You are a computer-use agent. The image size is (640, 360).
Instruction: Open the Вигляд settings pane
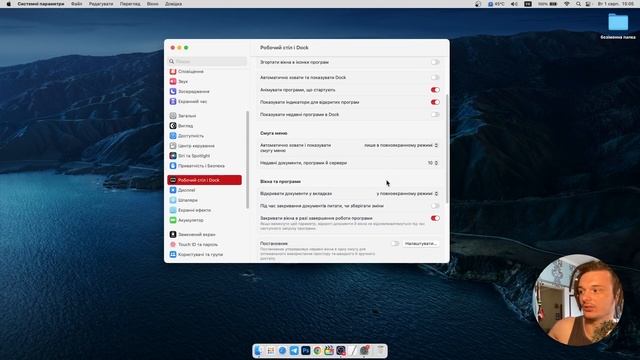(x=181, y=126)
